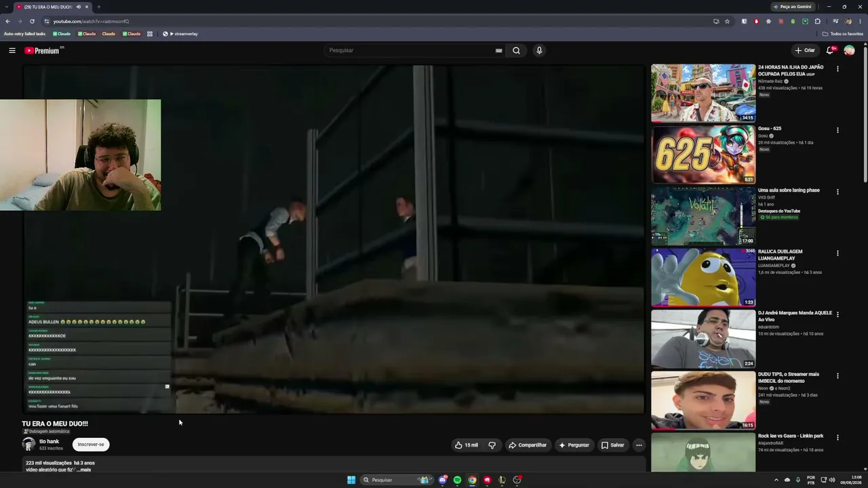
Task: Open tio hank channel name link
Action: tap(49, 441)
